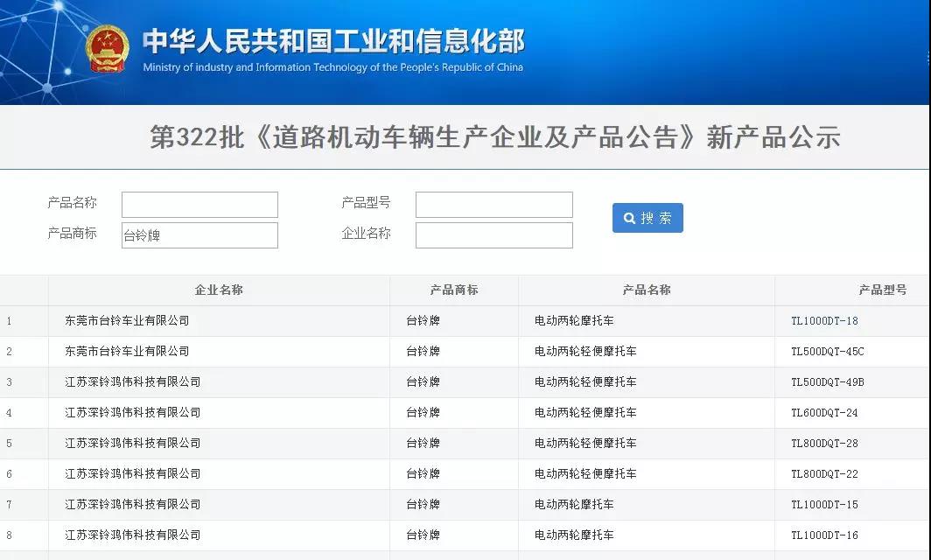The height and width of the screenshot is (560, 931).
Task: Select model cell TL500DQT-45C
Action: 827,352
